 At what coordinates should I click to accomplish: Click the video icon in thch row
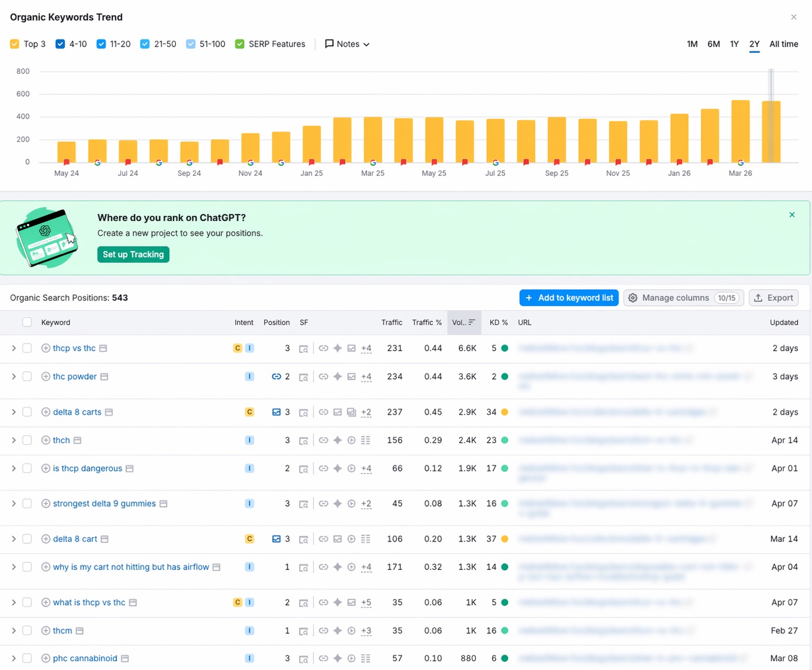click(x=351, y=440)
